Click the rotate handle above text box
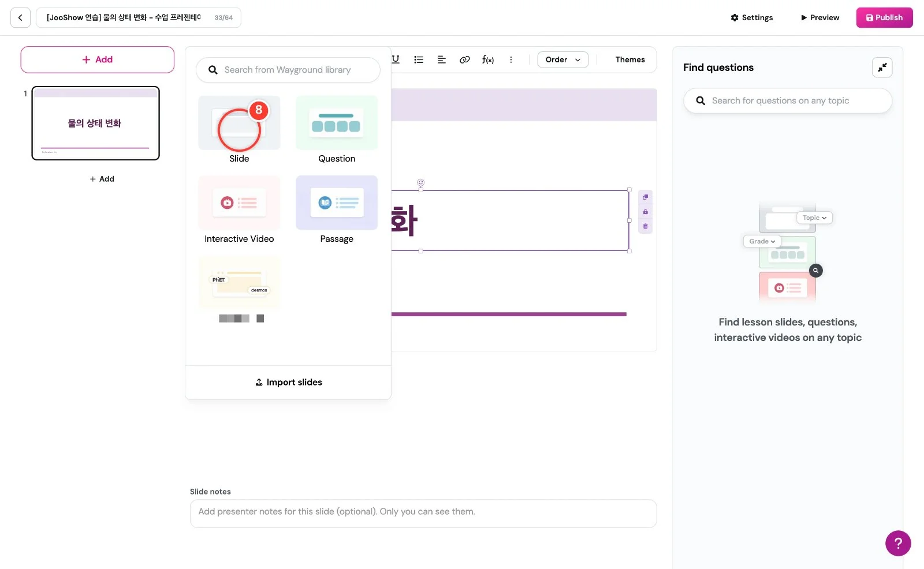This screenshot has height=569, width=924. click(420, 182)
